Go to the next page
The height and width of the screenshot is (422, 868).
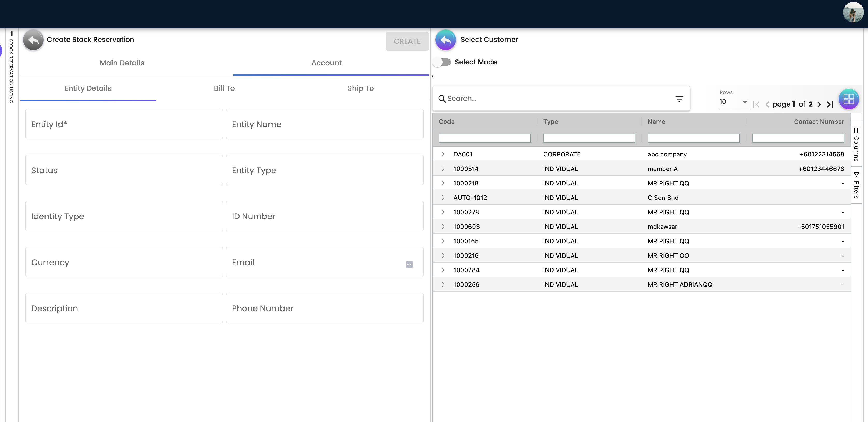click(819, 104)
